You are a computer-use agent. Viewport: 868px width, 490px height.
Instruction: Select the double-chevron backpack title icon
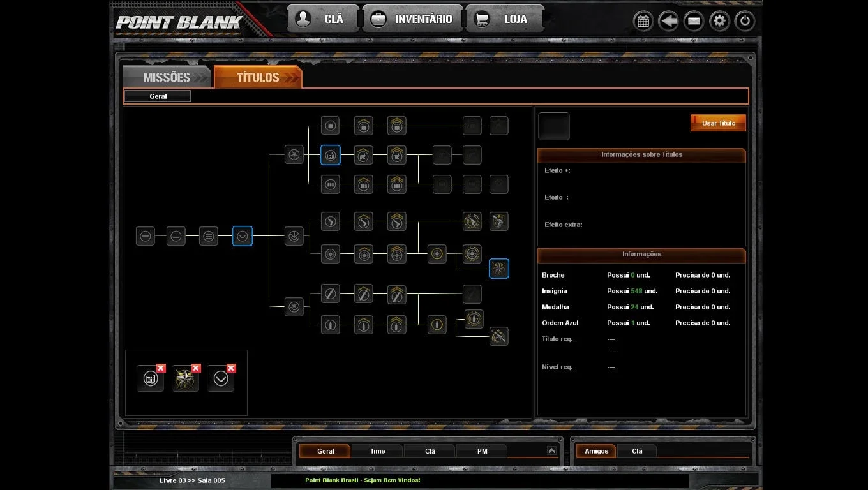coord(396,126)
